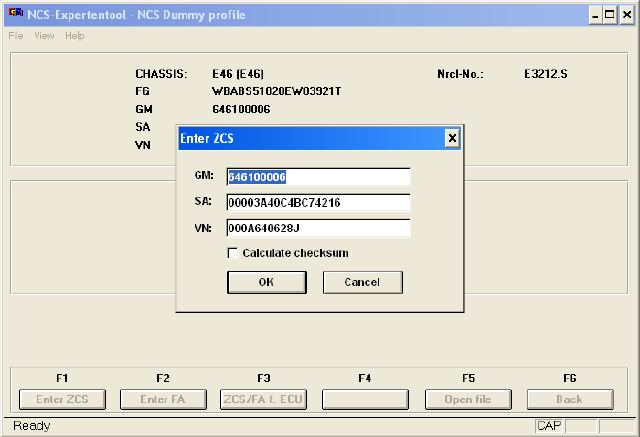This screenshot has height=437, width=640.
Task: Cancel the Enter ZCS dialog
Action: pos(362,282)
